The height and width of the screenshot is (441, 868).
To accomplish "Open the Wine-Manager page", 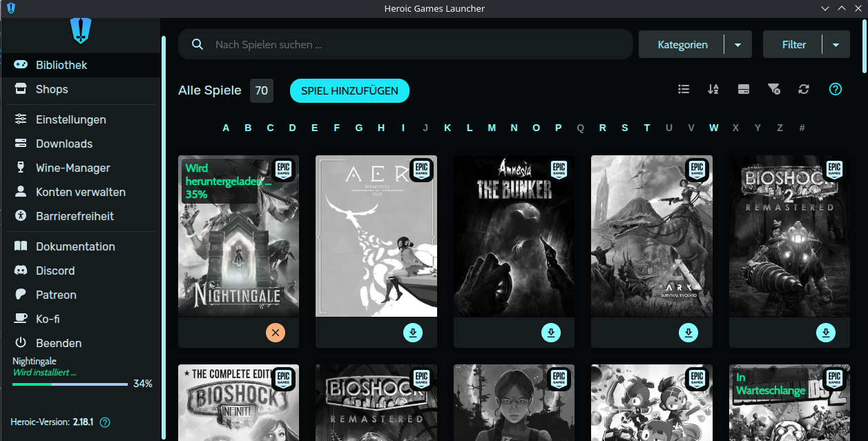I will 80,168.
